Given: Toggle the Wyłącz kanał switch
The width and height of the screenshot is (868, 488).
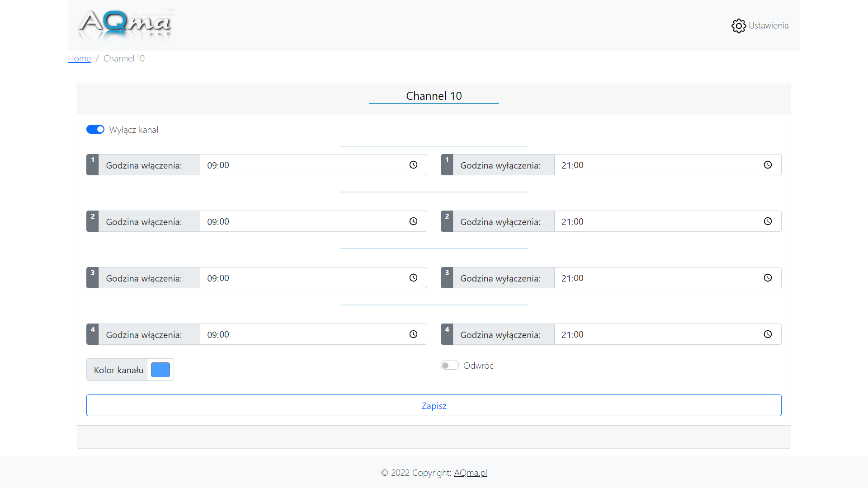Looking at the screenshot, I should pyautogui.click(x=95, y=130).
